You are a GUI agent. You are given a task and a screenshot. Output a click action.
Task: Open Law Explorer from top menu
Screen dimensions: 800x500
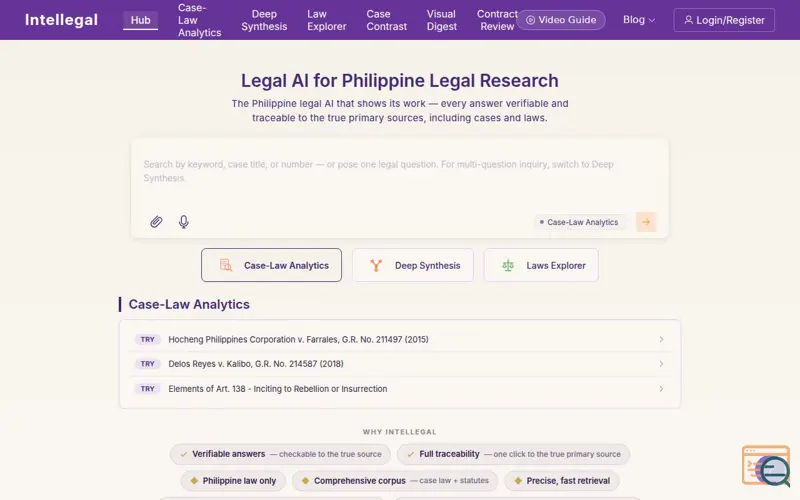click(327, 20)
